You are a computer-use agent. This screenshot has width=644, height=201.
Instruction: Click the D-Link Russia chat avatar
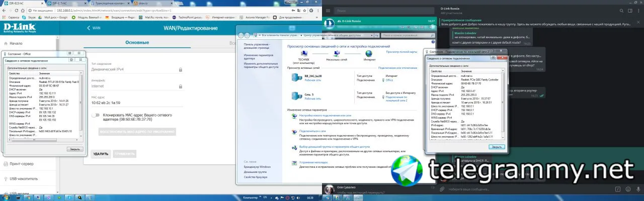[x=330, y=24]
